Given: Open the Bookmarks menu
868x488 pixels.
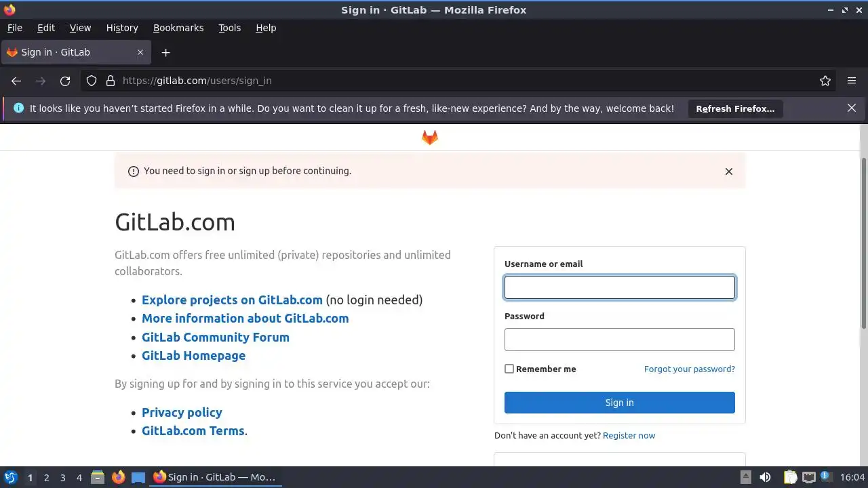Looking at the screenshot, I should [x=178, y=28].
